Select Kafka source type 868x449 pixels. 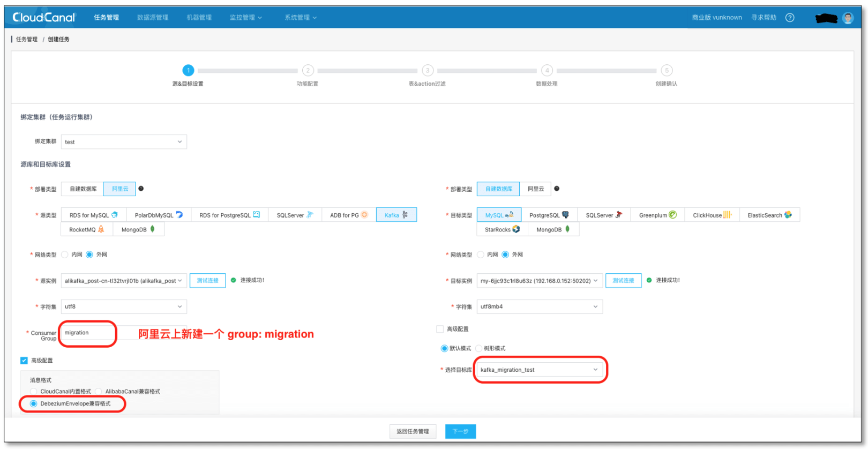[x=396, y=215]
